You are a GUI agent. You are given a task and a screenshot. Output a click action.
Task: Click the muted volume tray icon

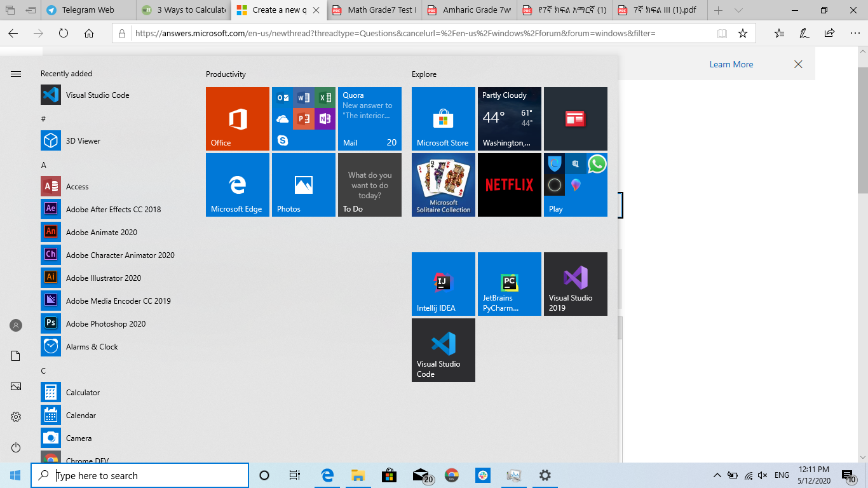click(x=763, y=475)
